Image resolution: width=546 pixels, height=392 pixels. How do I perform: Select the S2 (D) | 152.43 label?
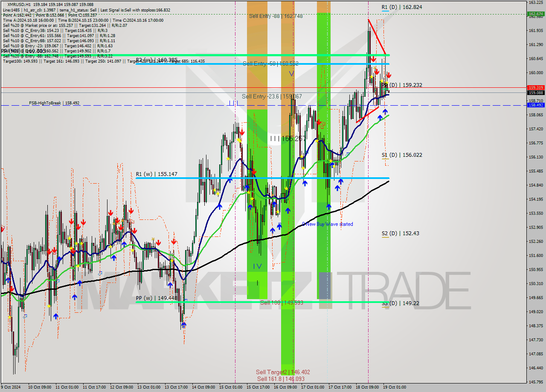coord(400,233)
